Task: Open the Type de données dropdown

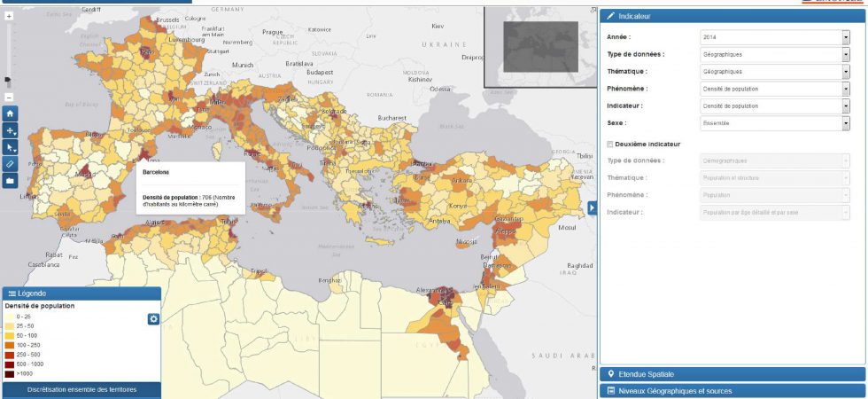Action: click(774, 55)
